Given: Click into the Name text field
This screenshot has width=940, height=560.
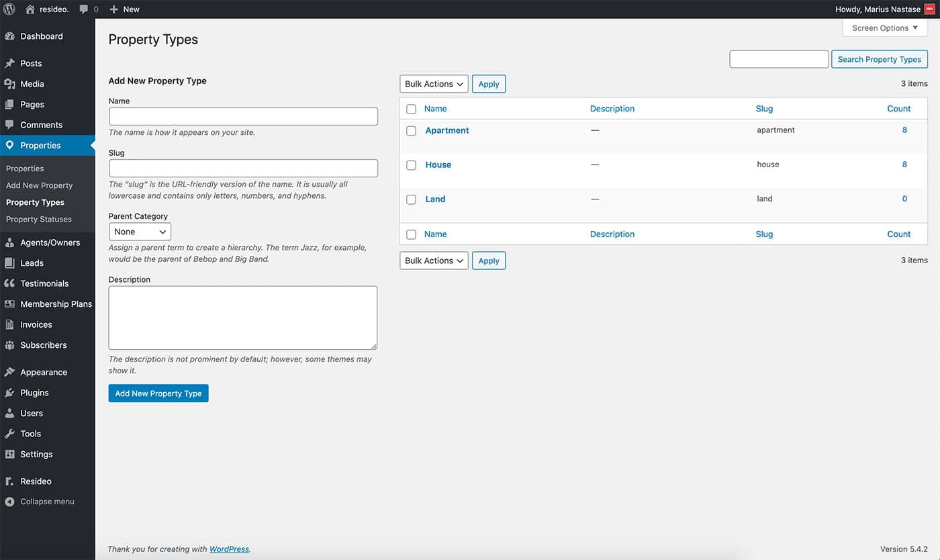Looking at the screenshot, I should click(243, 116).
